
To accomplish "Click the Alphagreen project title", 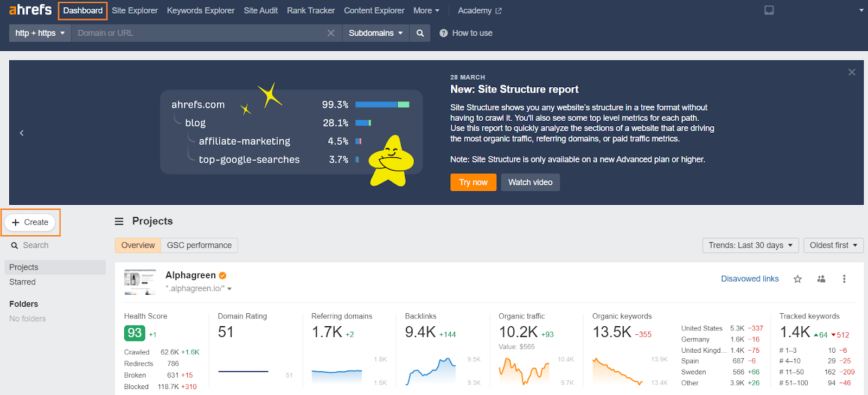I will click(190, 275).
